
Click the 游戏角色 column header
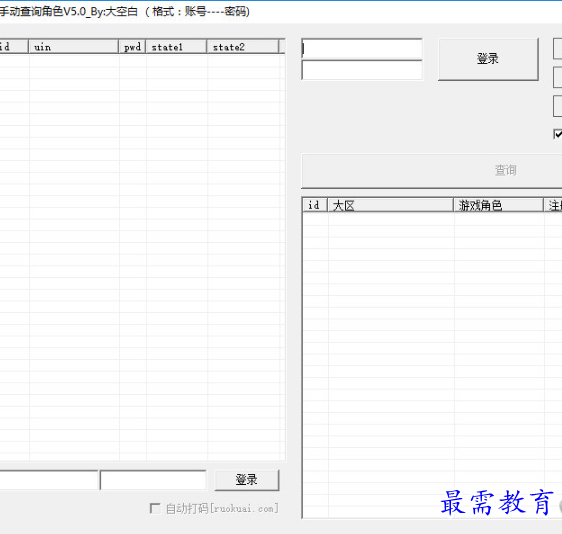tap(499, 205)
